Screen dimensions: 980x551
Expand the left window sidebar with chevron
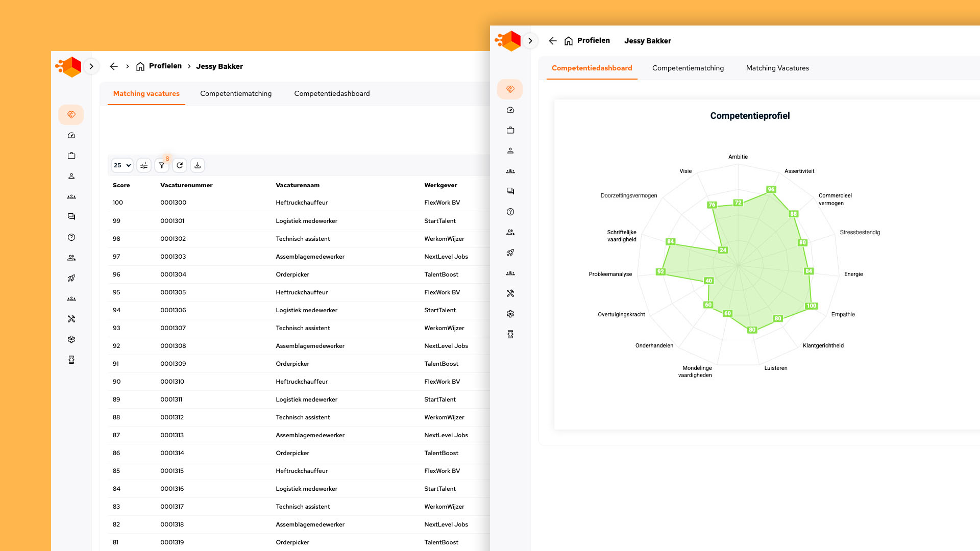(x=91, y=66)
